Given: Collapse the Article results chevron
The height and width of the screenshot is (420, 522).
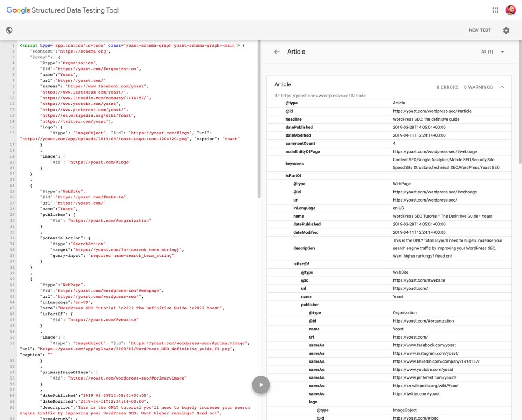Looking at the screenshot, I should click(502, 87).
